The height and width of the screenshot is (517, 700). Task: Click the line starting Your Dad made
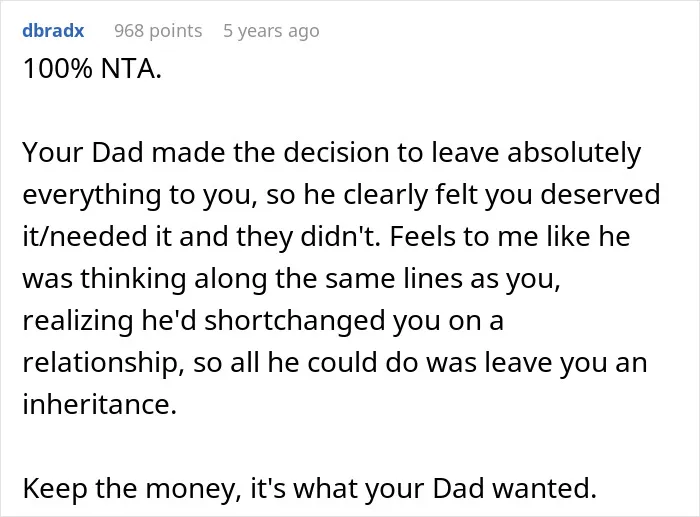click(x=332, y=153)
